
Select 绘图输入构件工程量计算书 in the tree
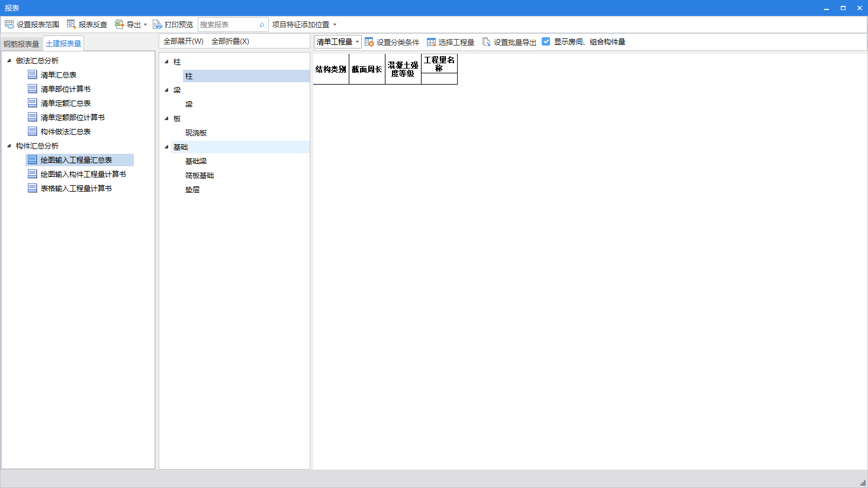pos(83,174)
